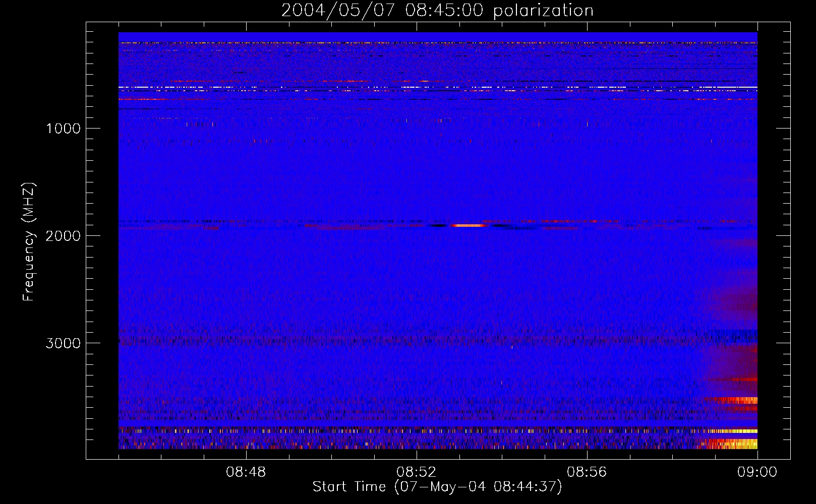Click the 08:48 time tick label

pyautogui.click(x=246, y=472)
